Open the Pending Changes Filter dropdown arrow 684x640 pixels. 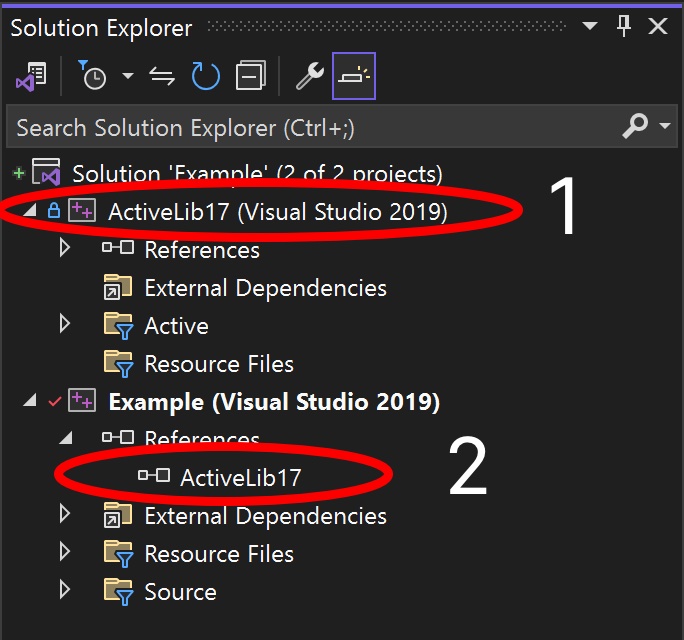click(x=127, y=77)
